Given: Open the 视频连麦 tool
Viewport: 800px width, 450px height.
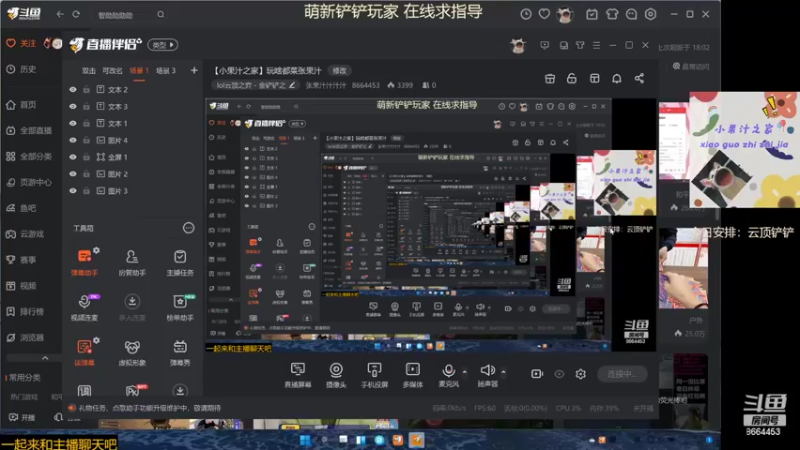Looking at the screenshot, I should (85, 307).
